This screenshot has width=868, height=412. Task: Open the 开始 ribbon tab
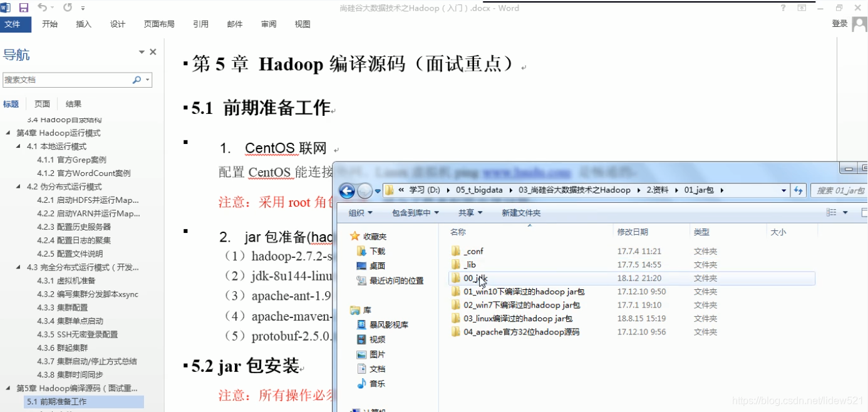(49, 24)
